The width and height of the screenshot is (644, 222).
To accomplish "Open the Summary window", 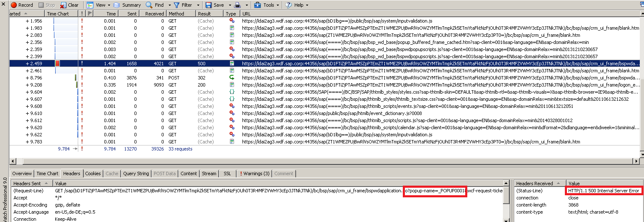I will [x=127, y=5].
